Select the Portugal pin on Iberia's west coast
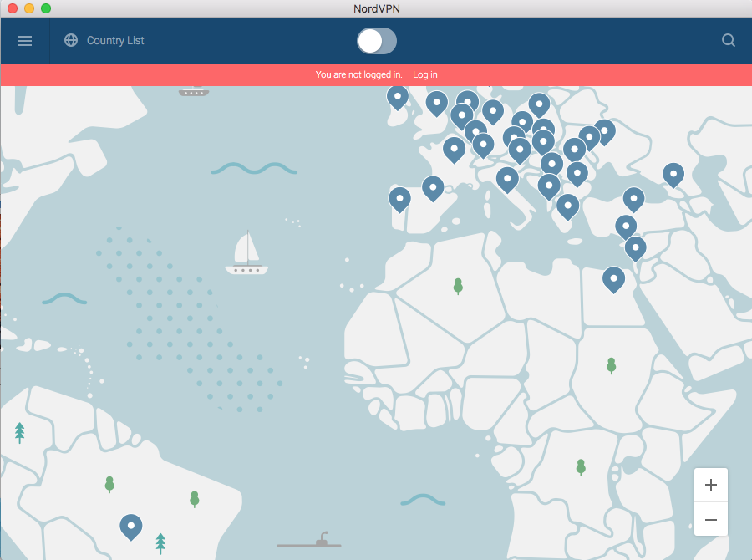Screen dimensions: 752x560 (400, 198)
